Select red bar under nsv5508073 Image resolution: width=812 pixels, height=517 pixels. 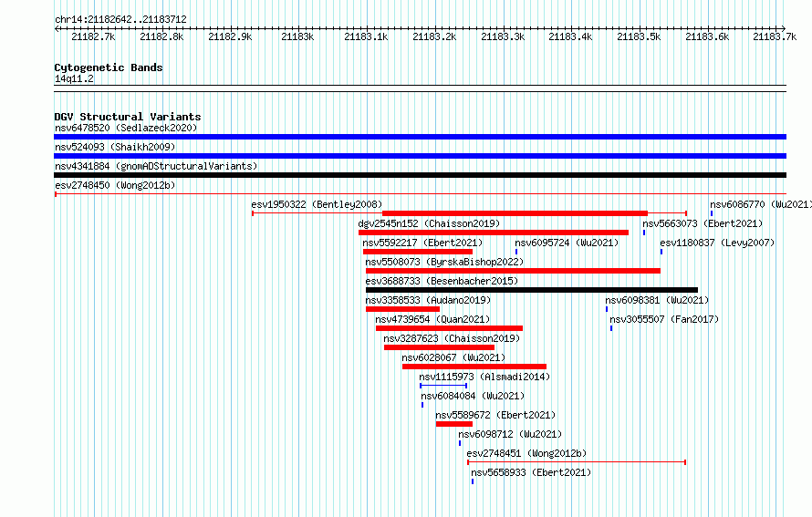coord(513,271)
